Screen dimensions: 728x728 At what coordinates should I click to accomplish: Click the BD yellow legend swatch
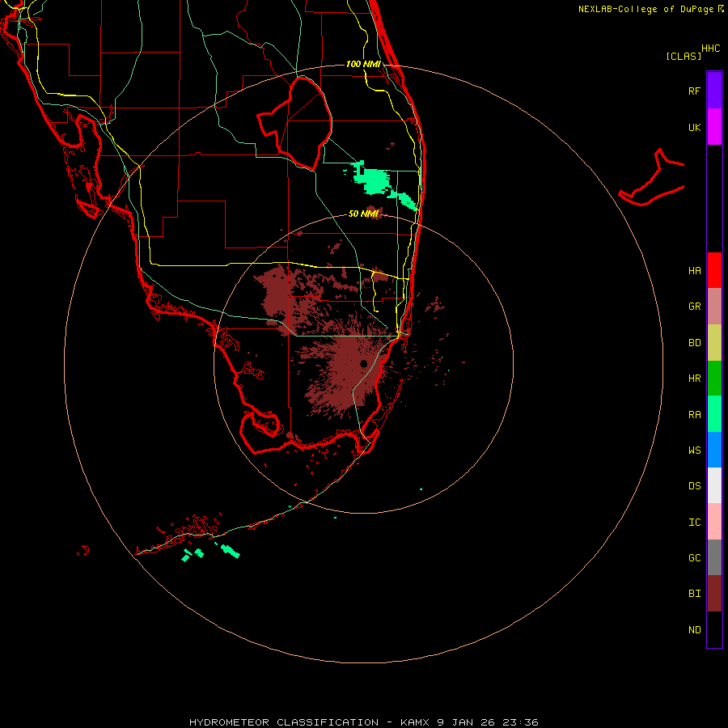(714, 343)
